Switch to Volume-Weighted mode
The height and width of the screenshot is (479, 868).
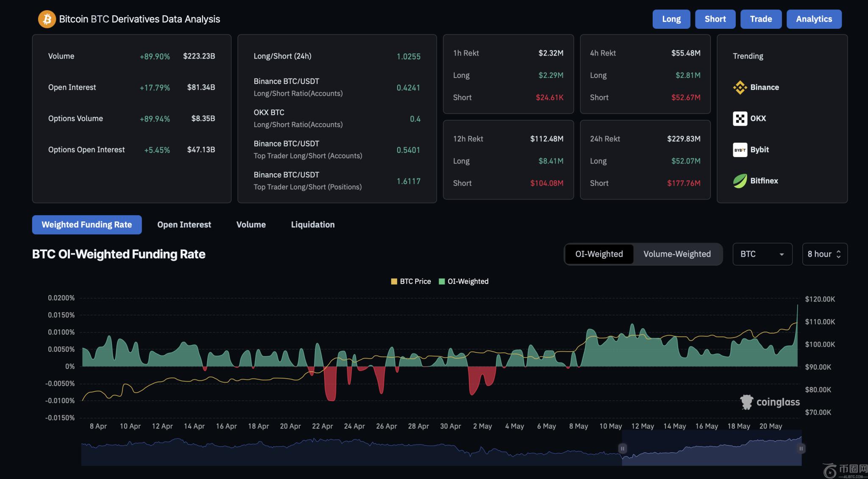click(677, 254)
